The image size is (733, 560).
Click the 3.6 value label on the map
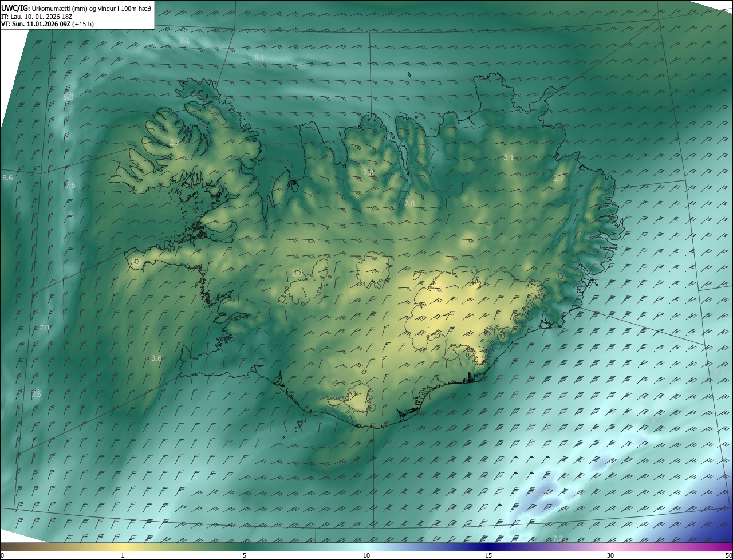(x=156, y=358)
